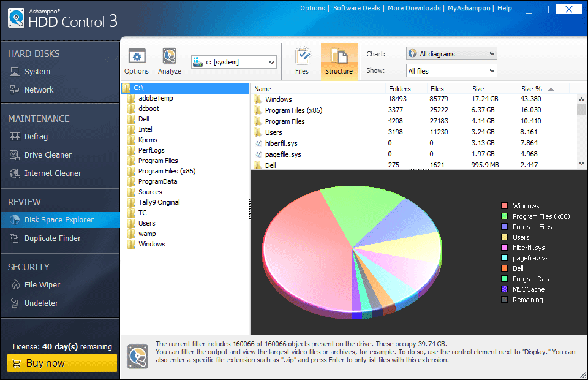This screenshot has height=380, width=588.
Task: Click the 17.24 GB size value
Action: coord(485,99)
